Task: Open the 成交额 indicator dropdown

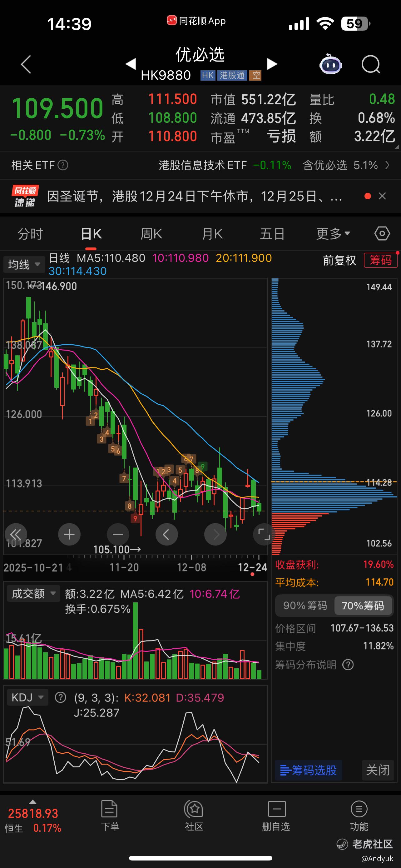Action: [x=34, y=593]
